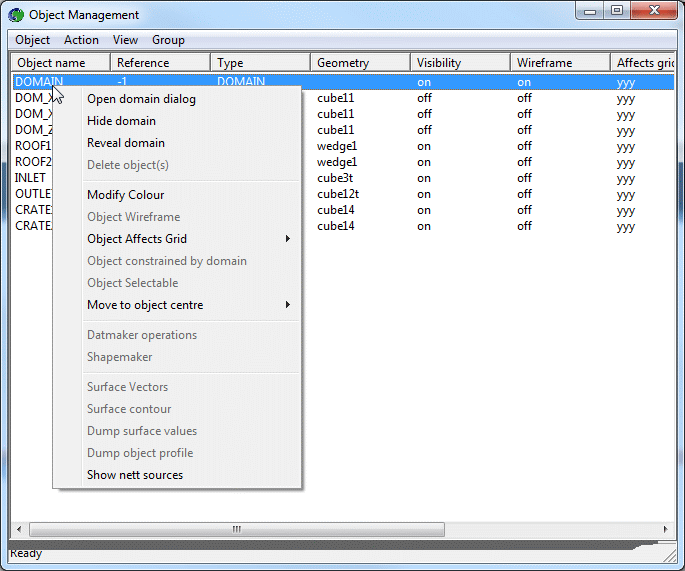This screenshot has height=571, width=685.
Task: Open the Group menu
Action: (x=168, y=40)
